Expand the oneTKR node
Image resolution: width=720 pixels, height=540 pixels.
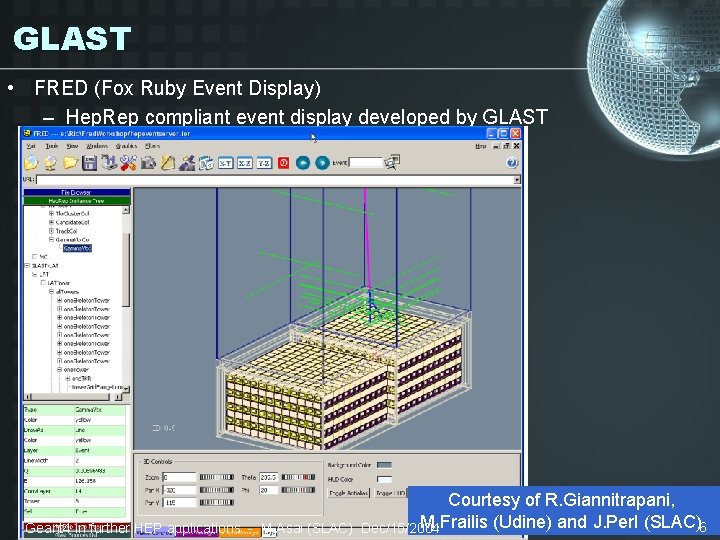[x=68, y=378]
